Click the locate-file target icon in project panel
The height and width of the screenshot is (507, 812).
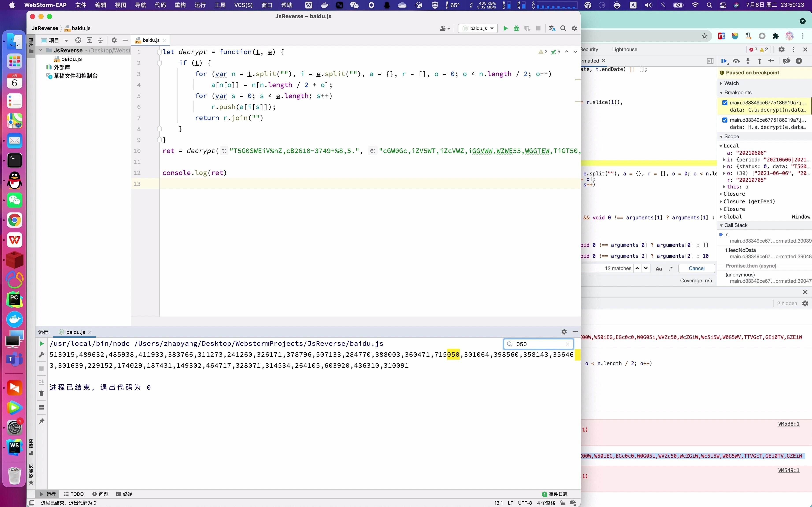(x=78, y=40)
